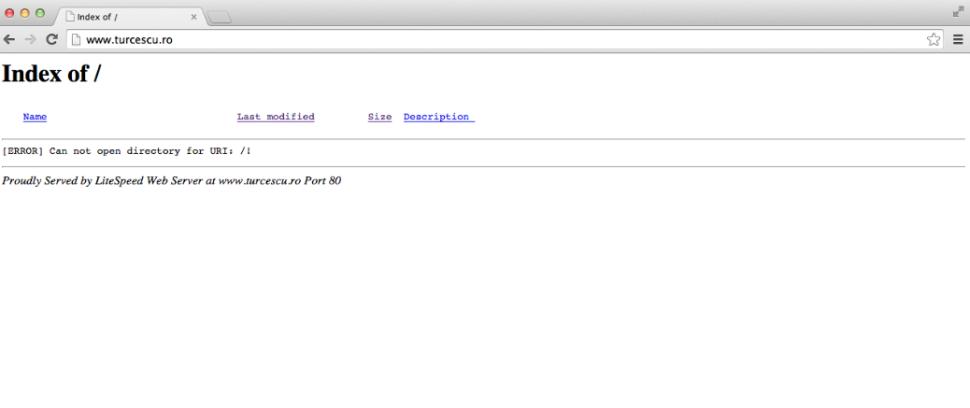This screenshot has width=970, height=408.
Task: Click the page info icon in address bar
Action: (x=76, y=39)
